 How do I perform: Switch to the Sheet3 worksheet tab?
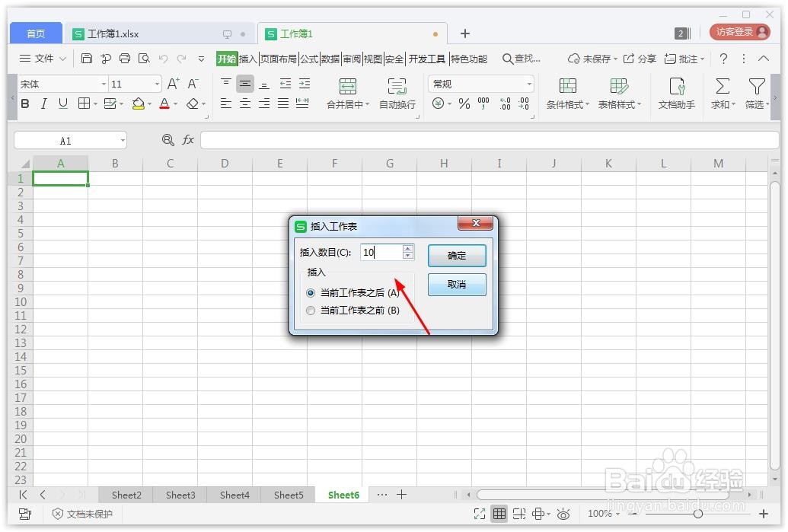[180, 495]
